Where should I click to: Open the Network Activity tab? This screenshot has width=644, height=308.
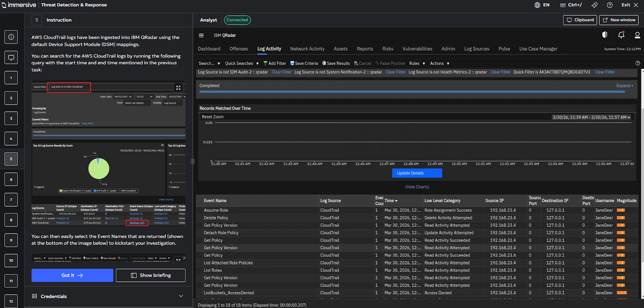point(307,49)
